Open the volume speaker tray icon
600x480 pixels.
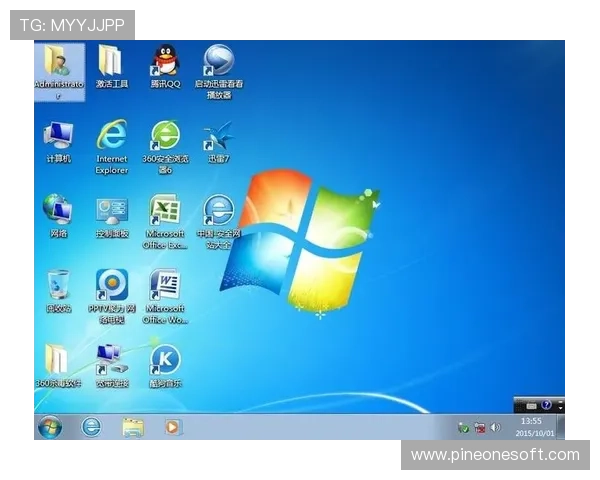point(496,427)
